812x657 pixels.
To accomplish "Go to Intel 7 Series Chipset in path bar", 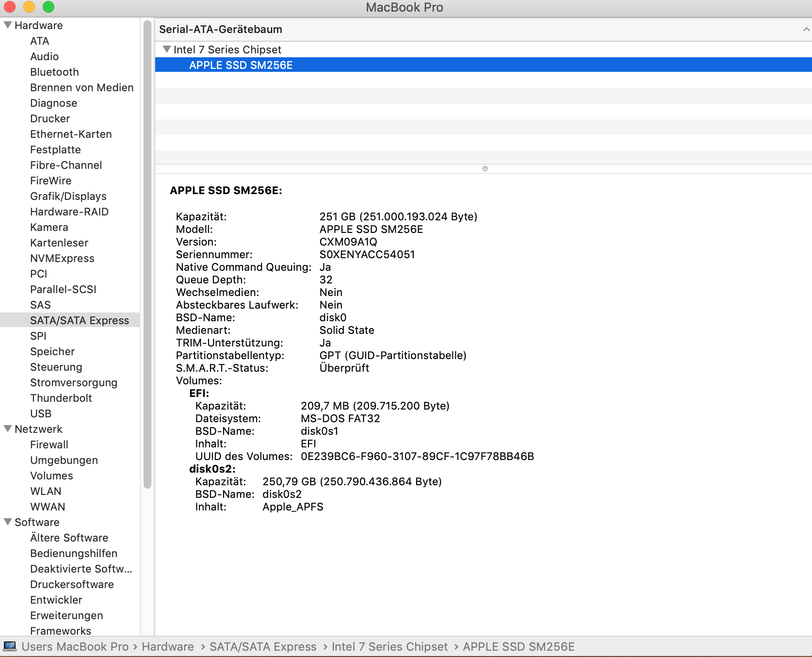I will coord(390,647).
